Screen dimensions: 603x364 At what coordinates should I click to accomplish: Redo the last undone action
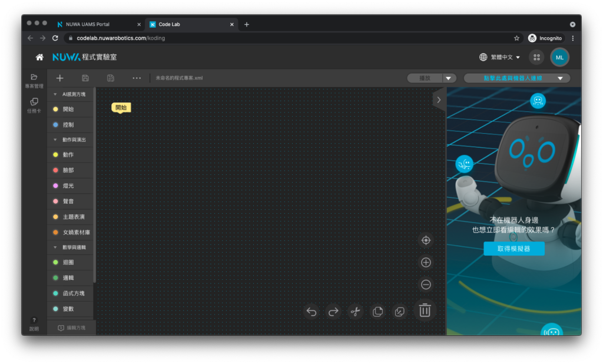point(333,312)
